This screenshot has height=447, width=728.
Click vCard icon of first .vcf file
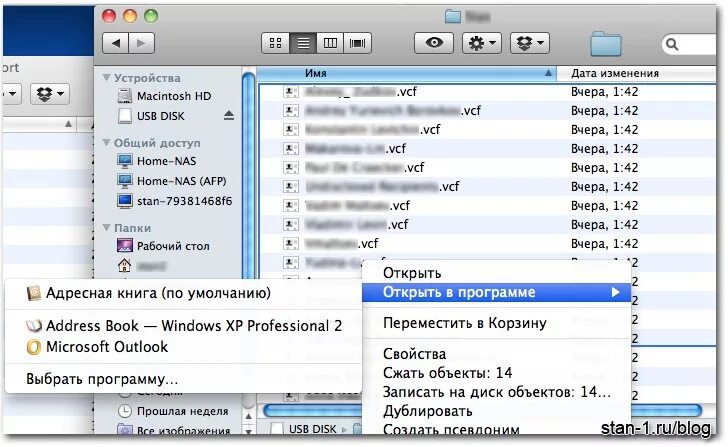pyautogui.click(x=291, y=91)
